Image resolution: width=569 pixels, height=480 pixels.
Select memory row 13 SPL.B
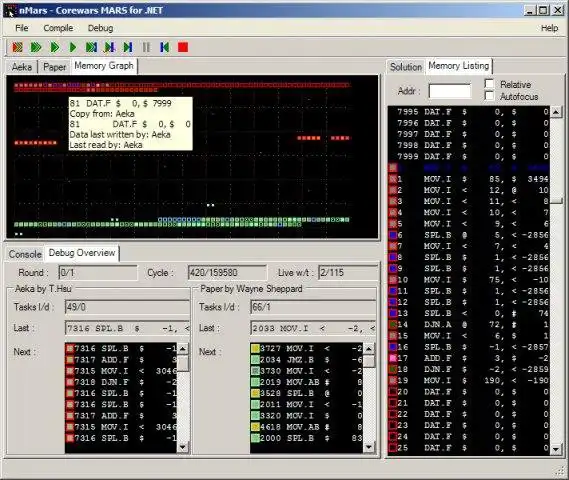[469, 313]
